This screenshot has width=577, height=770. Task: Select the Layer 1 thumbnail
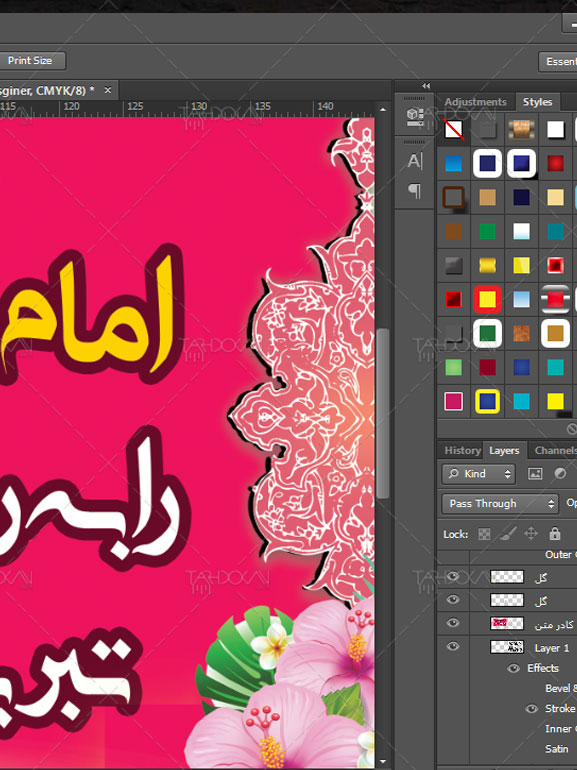tap(507, 647)
